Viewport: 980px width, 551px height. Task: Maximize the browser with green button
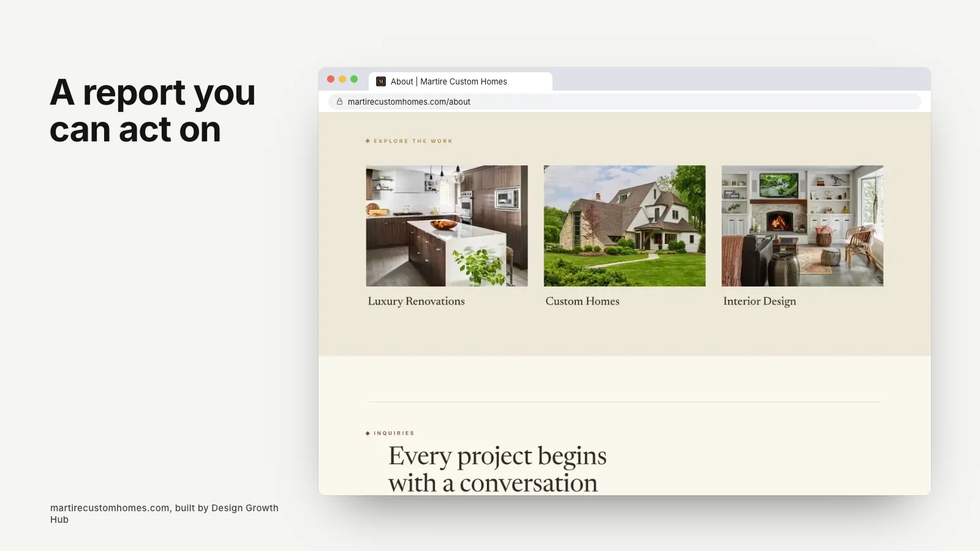tap(354, 79)
